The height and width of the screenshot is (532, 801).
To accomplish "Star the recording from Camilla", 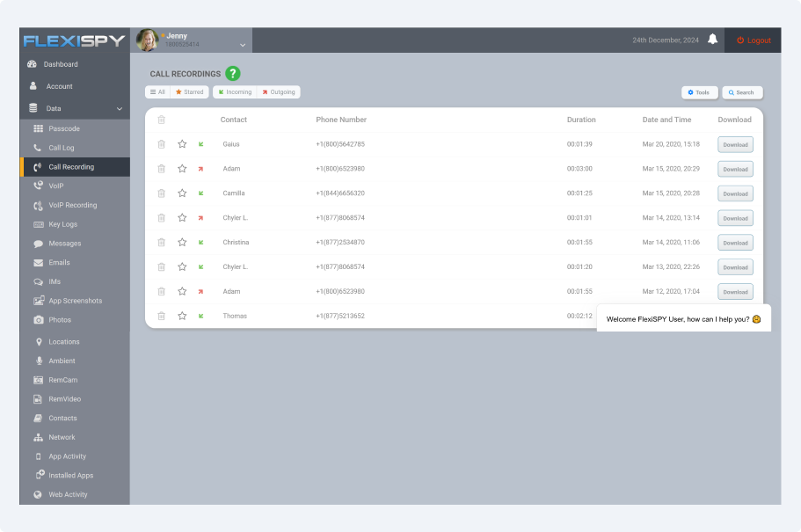I will 181,193.
